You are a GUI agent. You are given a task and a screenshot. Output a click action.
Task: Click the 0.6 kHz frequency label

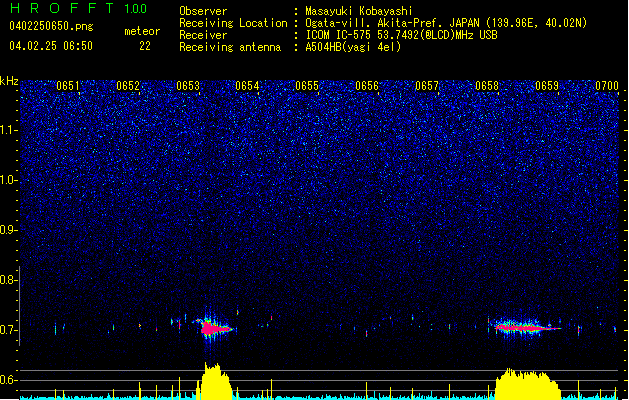tap(9, 380)
